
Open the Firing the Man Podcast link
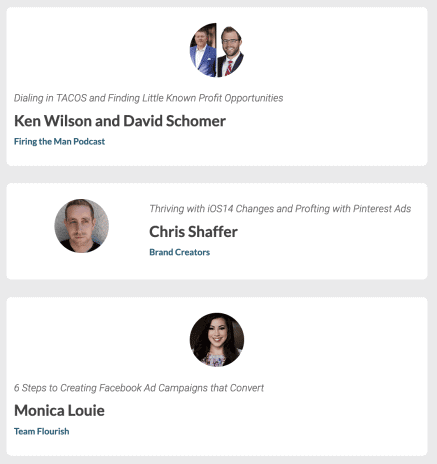pos(59,142)
